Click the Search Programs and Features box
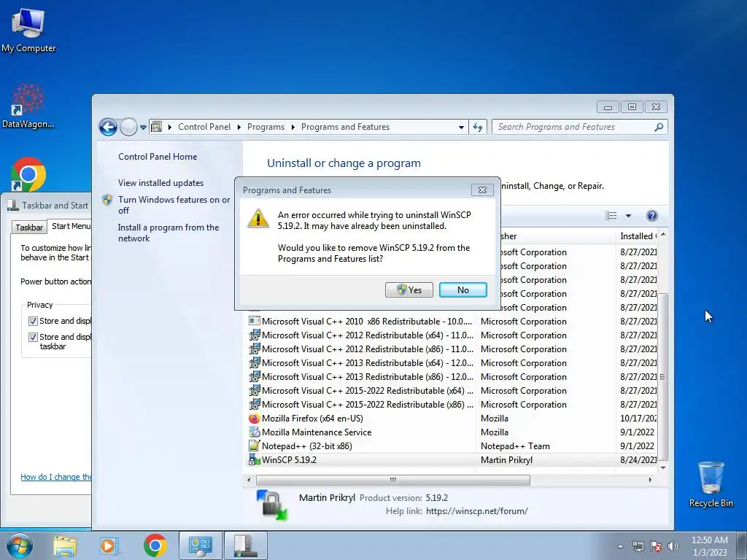Image resolution: width=747 pixels, height=560 pixels. tap(574, 127)
